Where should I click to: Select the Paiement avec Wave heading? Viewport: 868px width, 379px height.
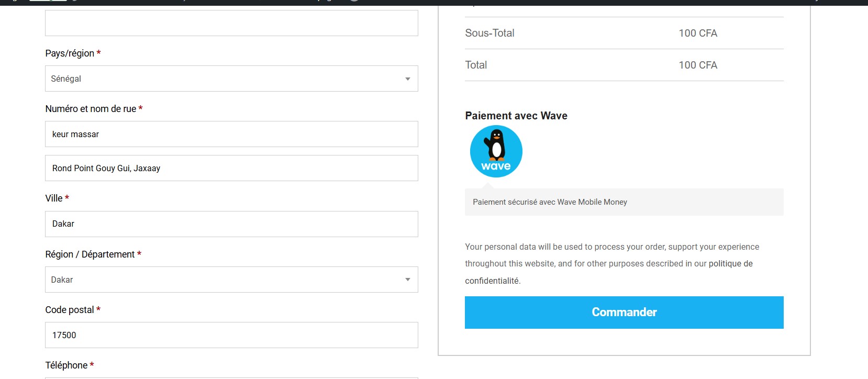pyautogui.click(x=516, y=116)
